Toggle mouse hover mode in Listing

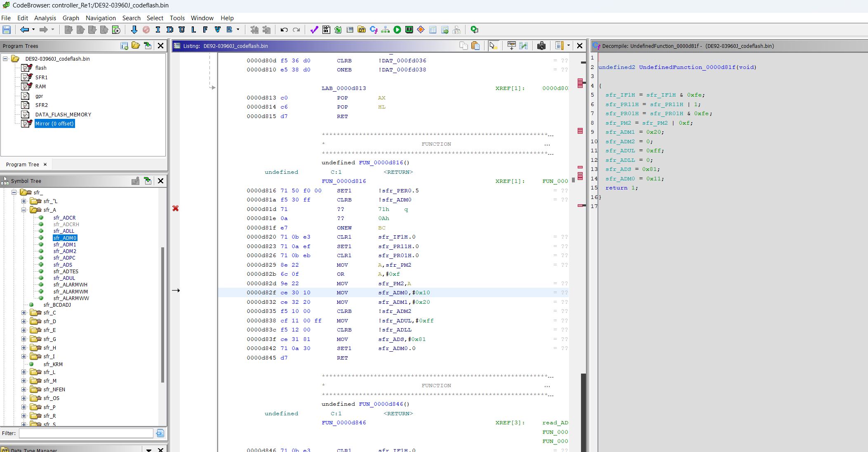click(493, 46)
